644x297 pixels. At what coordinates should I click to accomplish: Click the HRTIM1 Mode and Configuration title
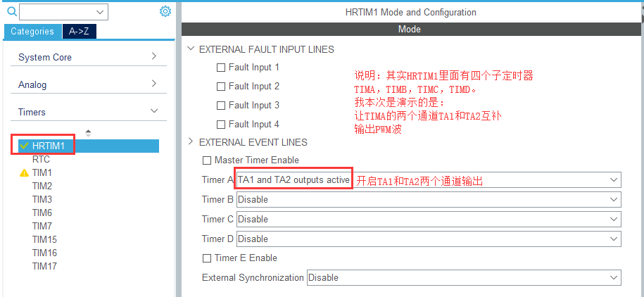pos(411,13)
